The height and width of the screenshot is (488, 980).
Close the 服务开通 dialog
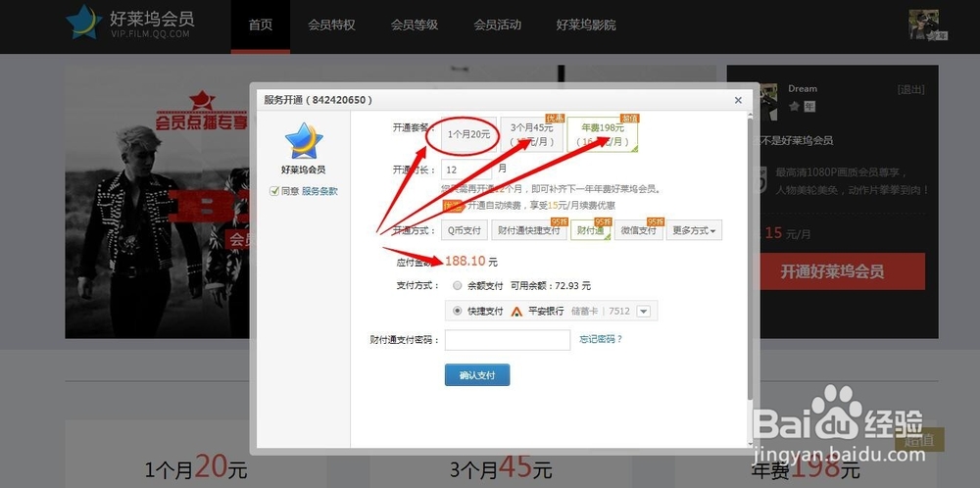pos(738,100)
